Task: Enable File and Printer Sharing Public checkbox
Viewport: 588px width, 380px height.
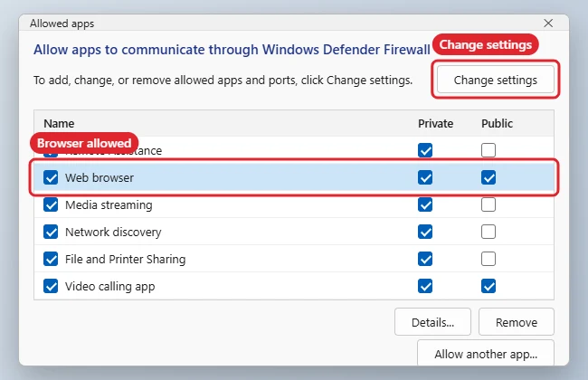Action: pyautogui.click(x=488, y=259)
